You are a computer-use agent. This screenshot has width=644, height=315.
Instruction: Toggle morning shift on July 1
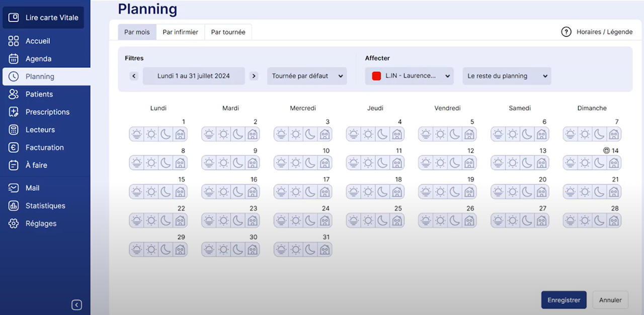coord(137,134)
